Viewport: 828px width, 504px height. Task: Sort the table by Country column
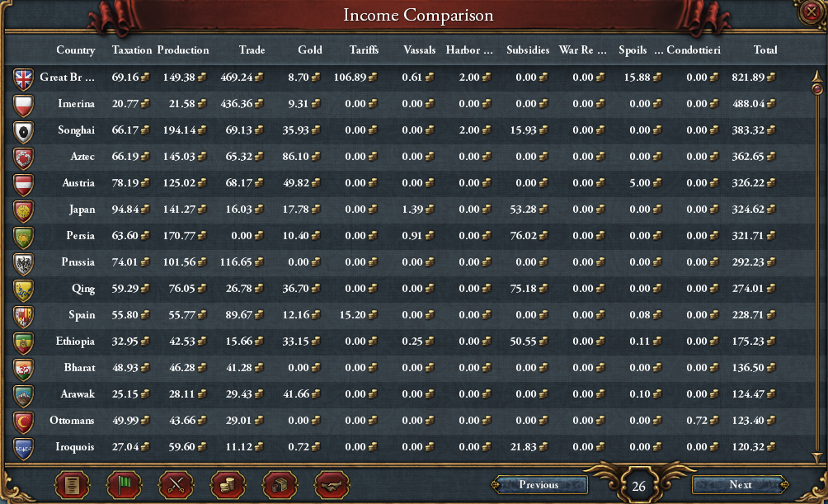[x=76, y=49]
